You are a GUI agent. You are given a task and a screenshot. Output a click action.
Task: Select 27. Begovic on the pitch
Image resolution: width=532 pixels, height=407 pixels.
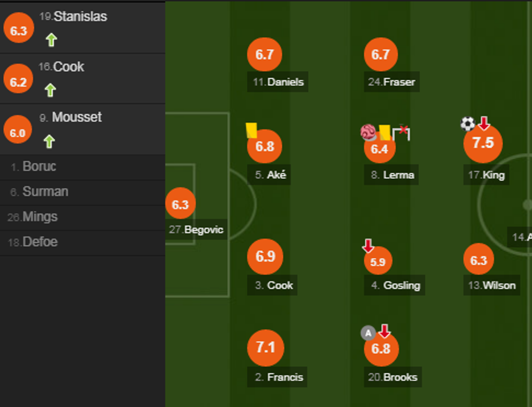pos(196,230)
